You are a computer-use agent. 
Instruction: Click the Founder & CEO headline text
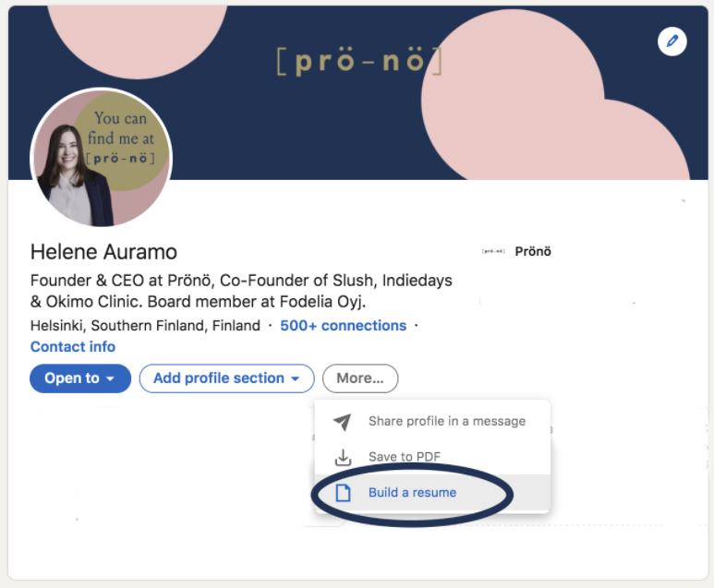pyautogui.click(x=241, y=291)
